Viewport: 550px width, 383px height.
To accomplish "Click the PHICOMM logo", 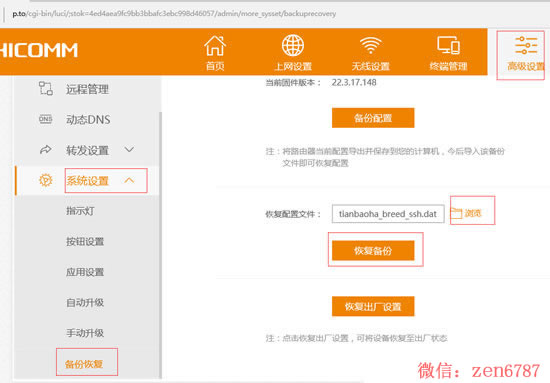I will pos(39,50).
